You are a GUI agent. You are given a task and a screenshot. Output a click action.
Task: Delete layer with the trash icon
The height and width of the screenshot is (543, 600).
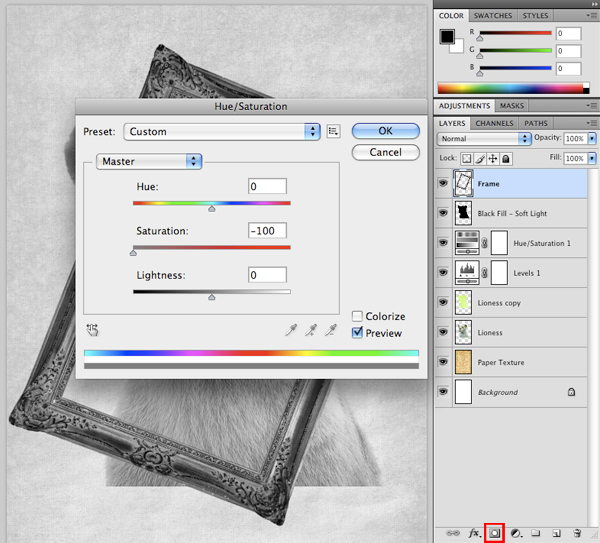pos(577,533)
